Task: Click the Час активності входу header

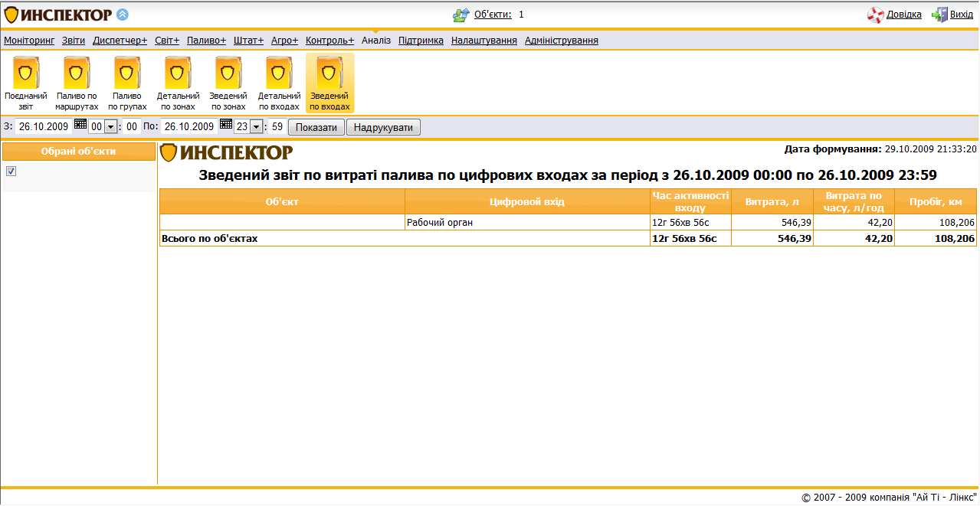Action: [690, 201]
